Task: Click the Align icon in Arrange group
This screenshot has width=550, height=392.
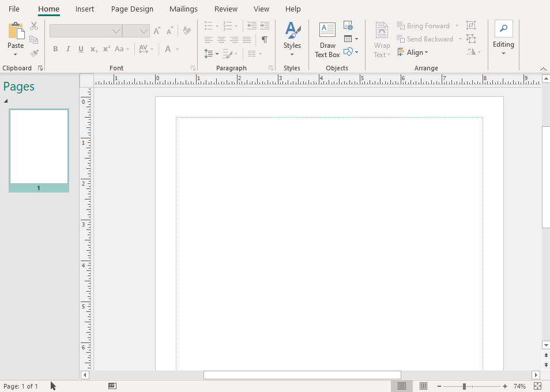Action: (413, 52)
